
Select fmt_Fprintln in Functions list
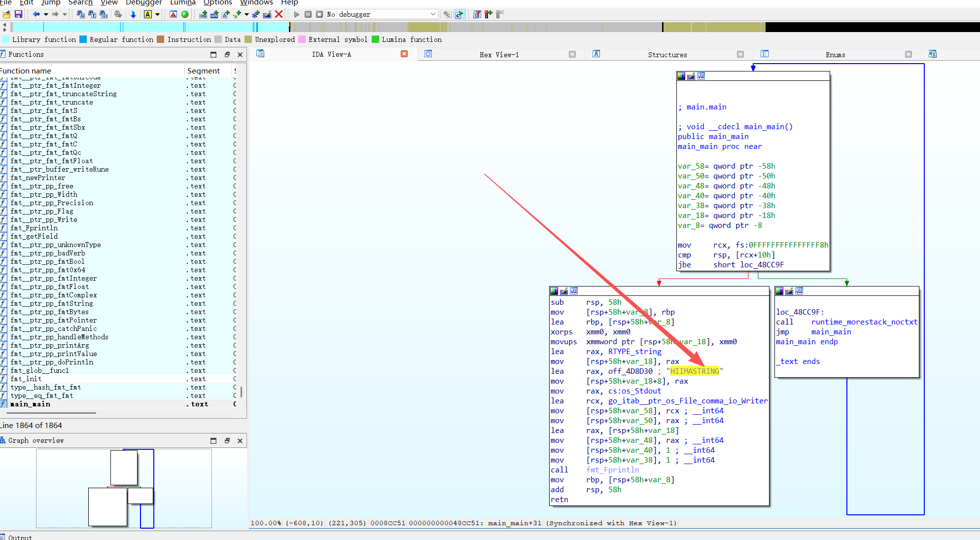coord(34,228)
